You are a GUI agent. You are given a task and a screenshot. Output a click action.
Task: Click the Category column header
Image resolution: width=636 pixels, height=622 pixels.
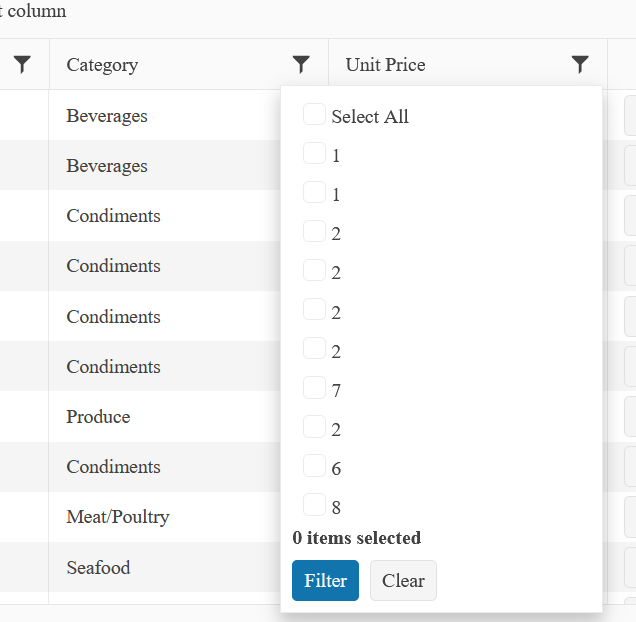pyautogui.click(x=102, y=65)
